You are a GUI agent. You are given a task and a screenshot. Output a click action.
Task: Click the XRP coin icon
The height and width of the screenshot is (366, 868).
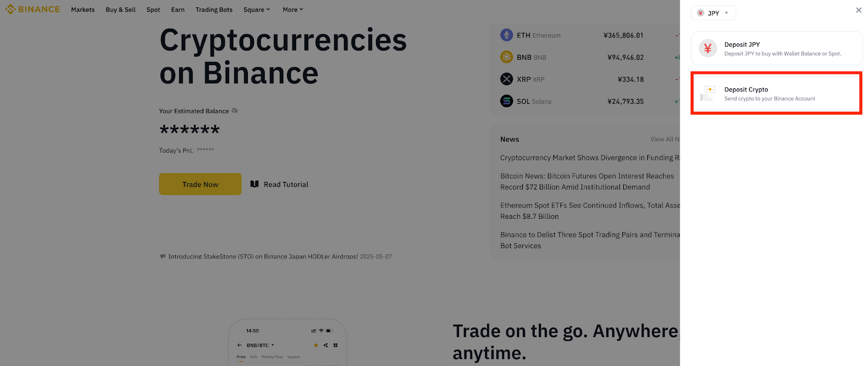point(507,79)
